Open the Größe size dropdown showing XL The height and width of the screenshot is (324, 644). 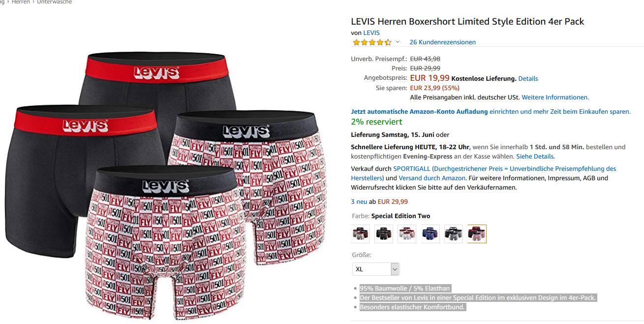(376, 269)
